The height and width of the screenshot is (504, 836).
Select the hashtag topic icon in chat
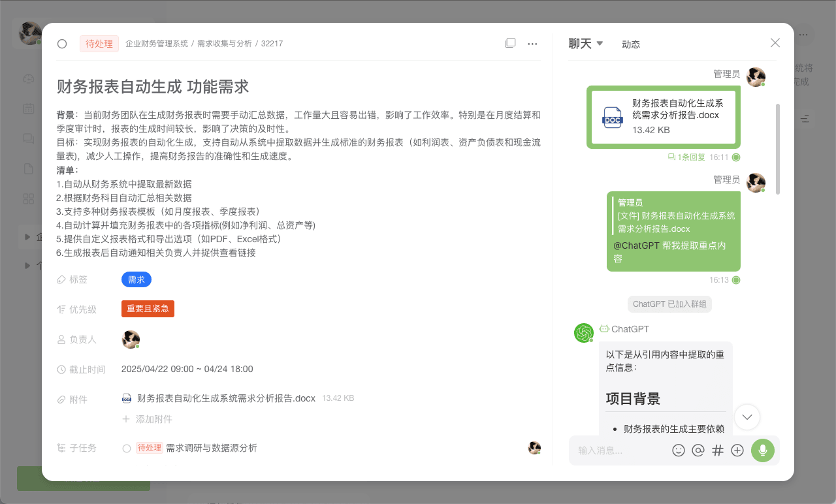click(718, 450)
